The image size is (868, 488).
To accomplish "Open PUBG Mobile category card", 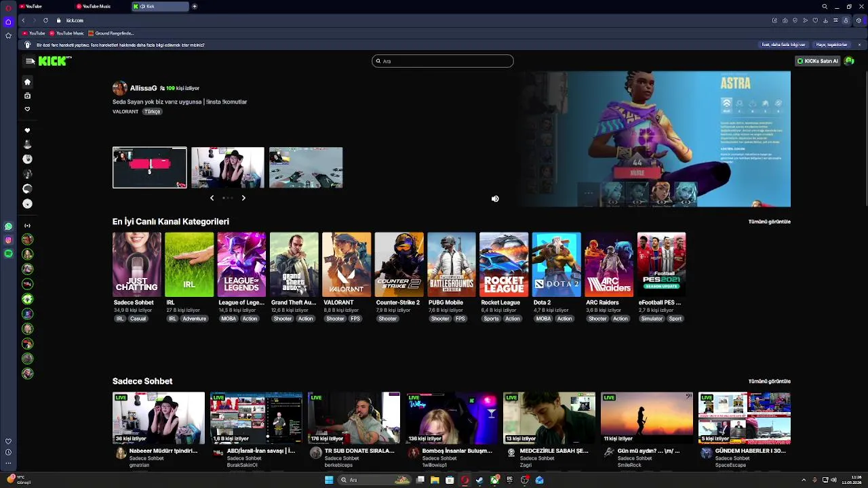I will pos(452,264).
